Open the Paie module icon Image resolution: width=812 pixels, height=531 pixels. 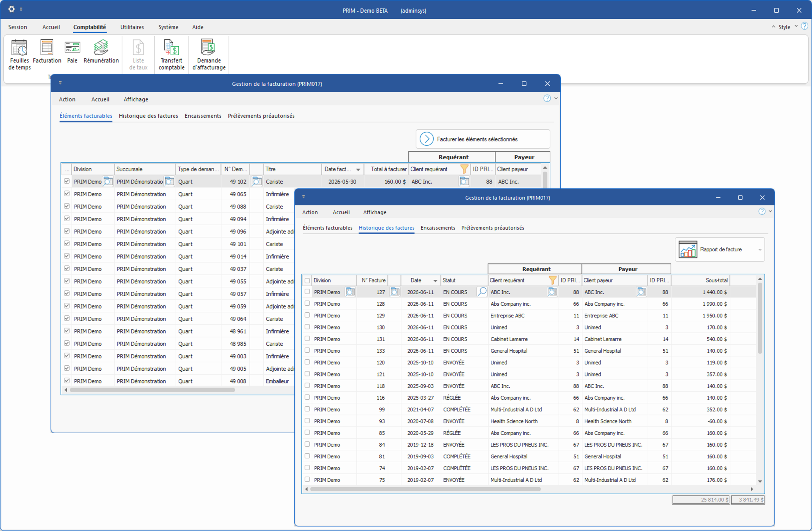pyautogui.click(x=72, y=51)
